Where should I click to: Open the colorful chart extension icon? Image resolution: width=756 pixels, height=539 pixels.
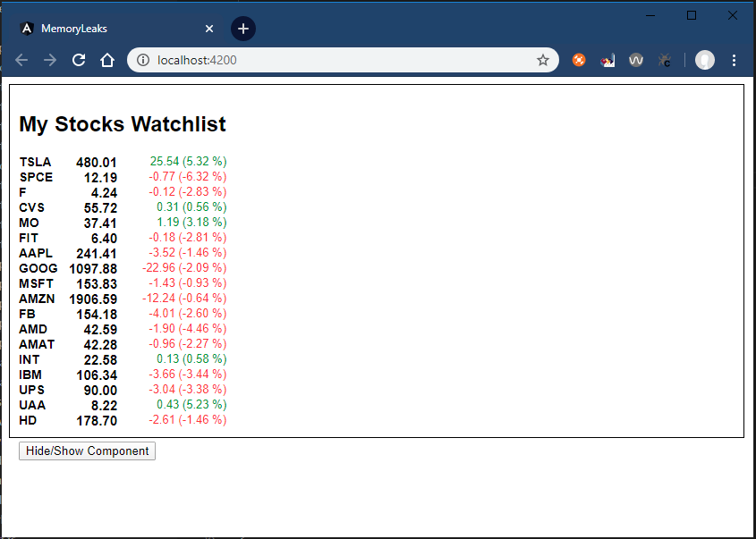click(607, 60)
